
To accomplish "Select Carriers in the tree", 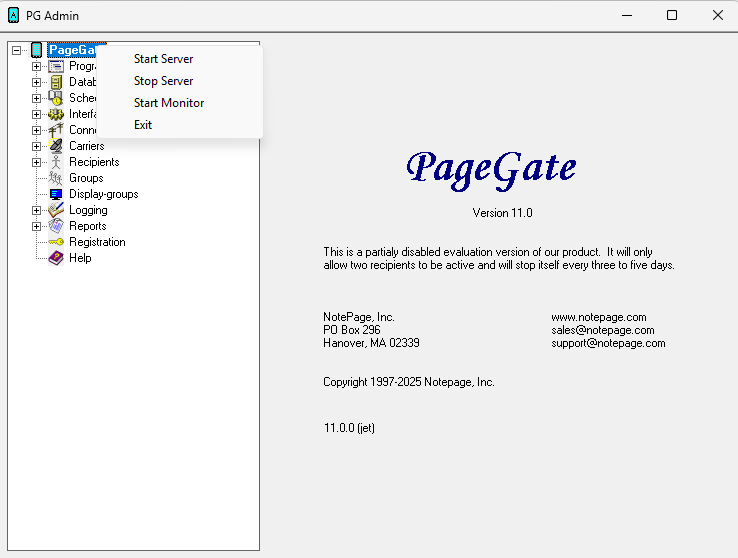I will [x=87, y=146].
